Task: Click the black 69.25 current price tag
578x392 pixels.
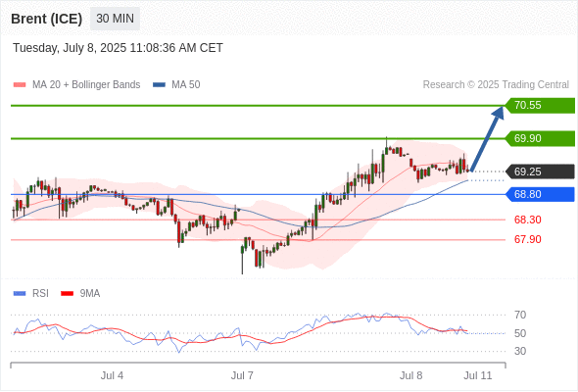Action: point(540,171)
